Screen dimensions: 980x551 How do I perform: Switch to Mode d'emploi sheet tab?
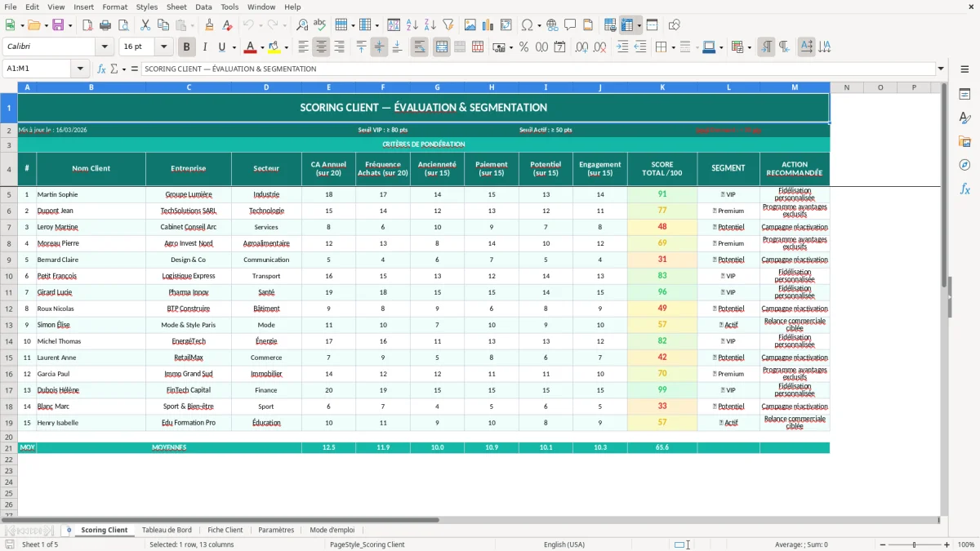click(332, 530)
